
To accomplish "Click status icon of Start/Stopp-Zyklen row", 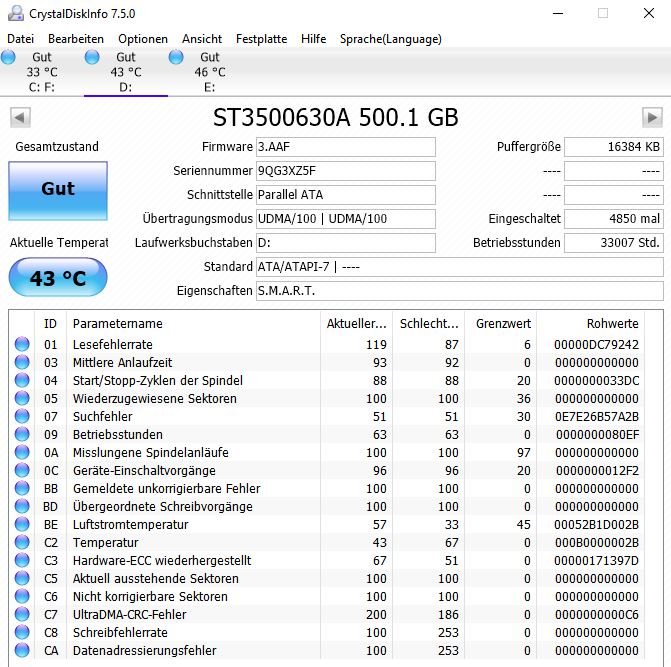I will [x=22, y=380].
